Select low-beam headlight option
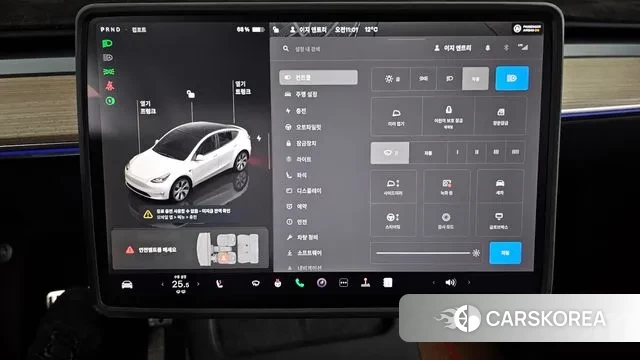The height and width of the screenshot is (360, 640). coord(449,79)
